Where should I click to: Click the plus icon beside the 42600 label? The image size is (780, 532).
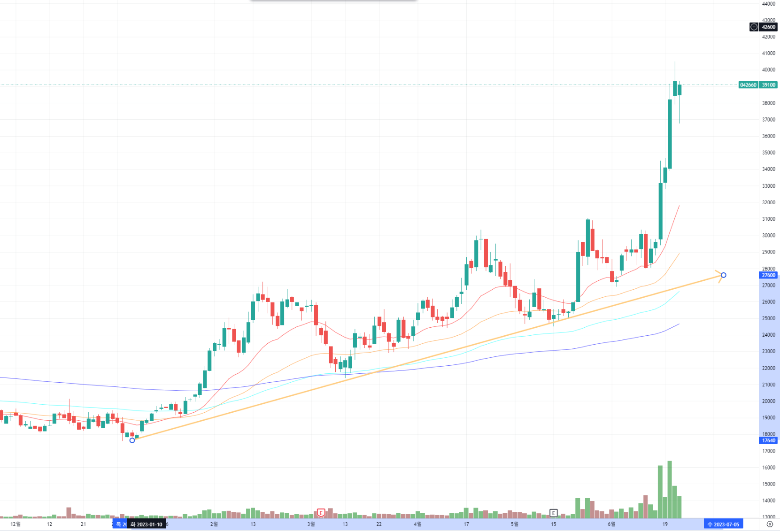[x=754, y=27]
